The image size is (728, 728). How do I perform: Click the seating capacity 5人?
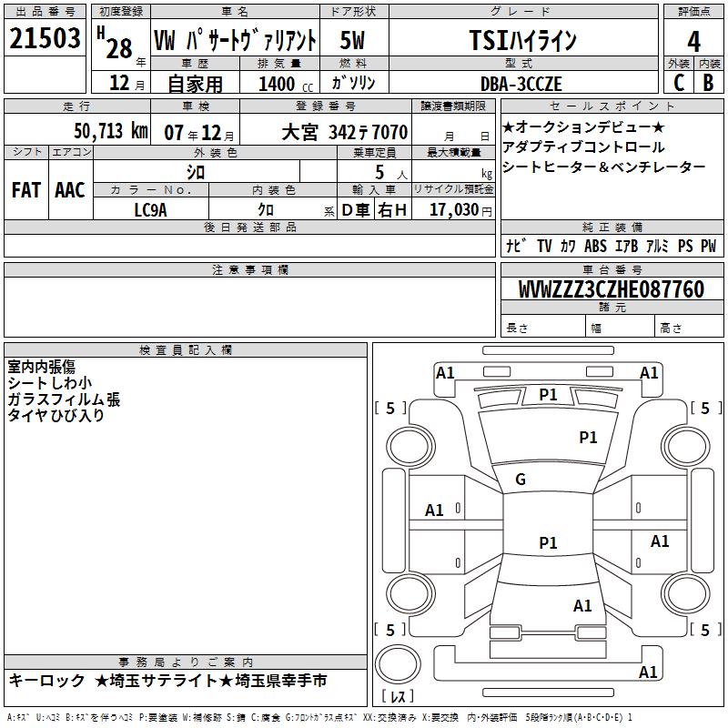(391, 173)
